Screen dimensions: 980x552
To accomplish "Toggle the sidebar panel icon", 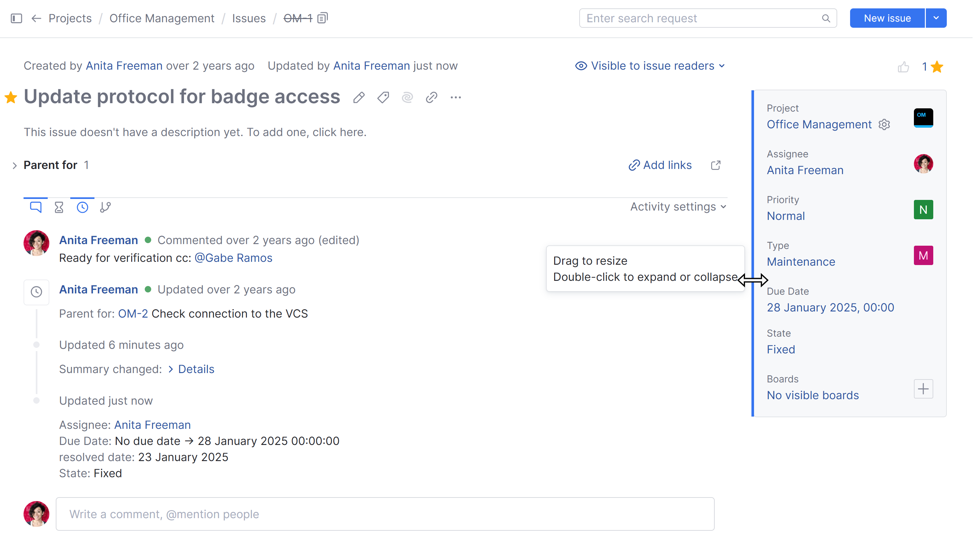I will pos(16,18).
